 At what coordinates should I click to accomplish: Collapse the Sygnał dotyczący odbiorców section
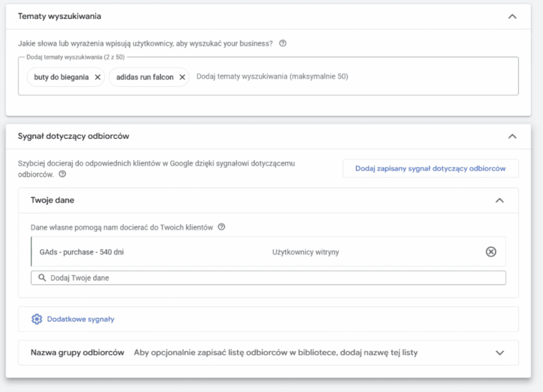tap(512, 136)
